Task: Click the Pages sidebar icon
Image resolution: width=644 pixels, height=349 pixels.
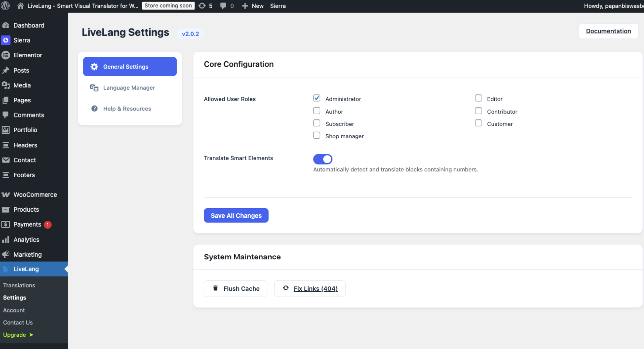Action: tap(6, 100)
